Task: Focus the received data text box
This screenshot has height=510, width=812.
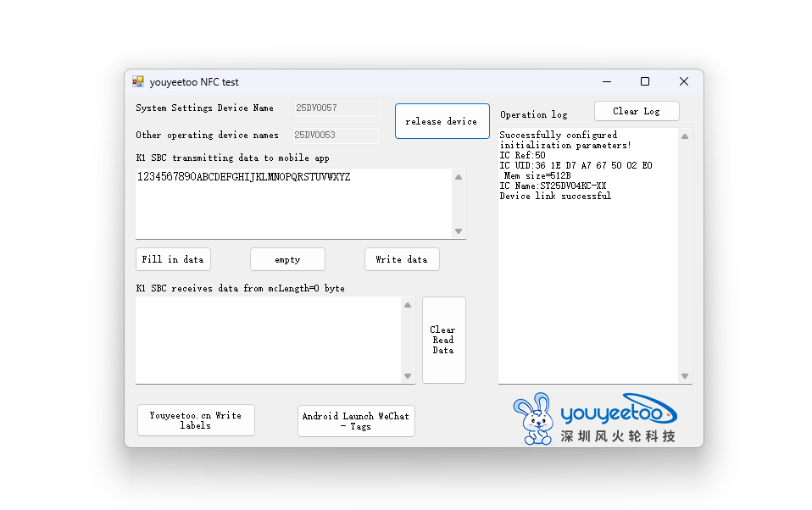Action: [268, 340]
